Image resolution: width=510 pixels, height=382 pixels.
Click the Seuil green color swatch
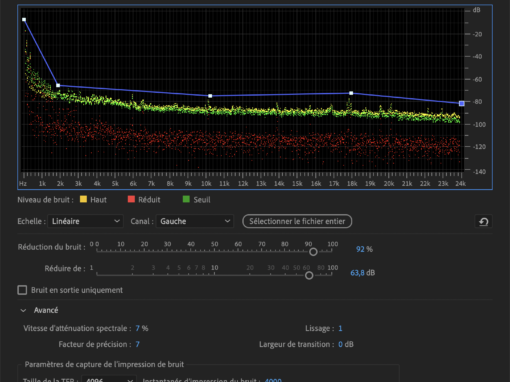tap(186, 199)
